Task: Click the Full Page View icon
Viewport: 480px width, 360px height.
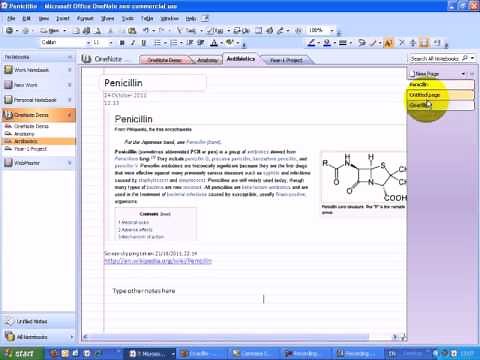Action: coord(259,30)
